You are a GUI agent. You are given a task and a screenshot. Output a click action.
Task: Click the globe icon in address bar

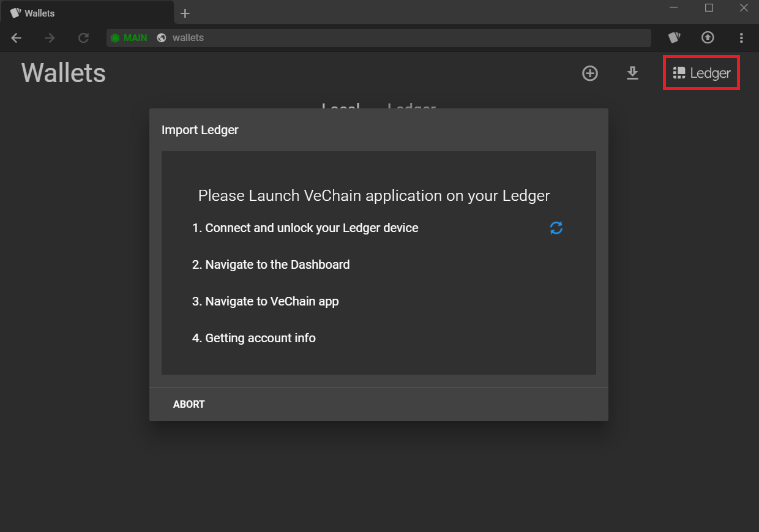(x=161, y=37)
